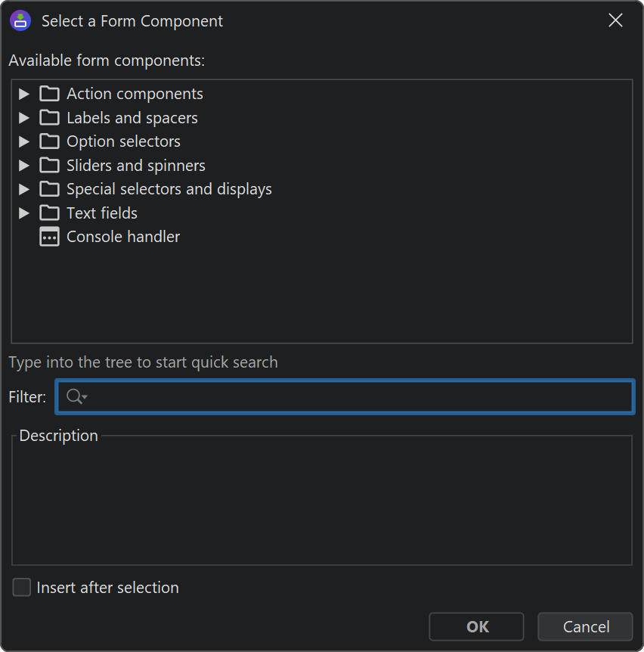
Task: Click the filter search magnifier icon
Action: click(x=75, y=397)
